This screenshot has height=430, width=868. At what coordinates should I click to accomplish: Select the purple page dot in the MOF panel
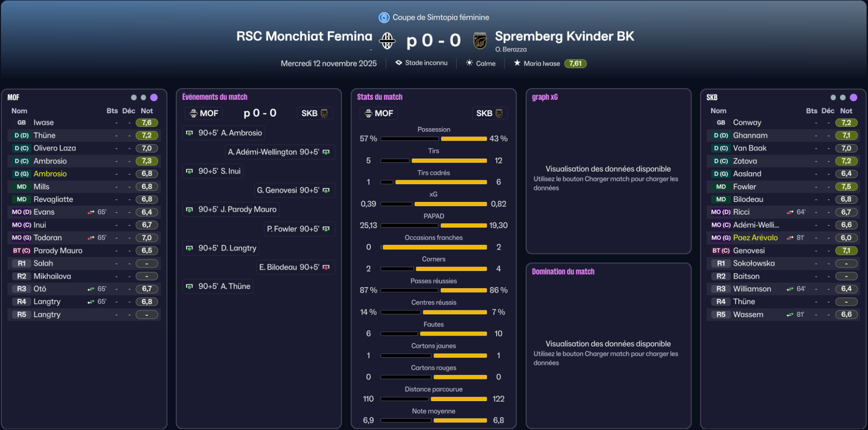(154, 97)
